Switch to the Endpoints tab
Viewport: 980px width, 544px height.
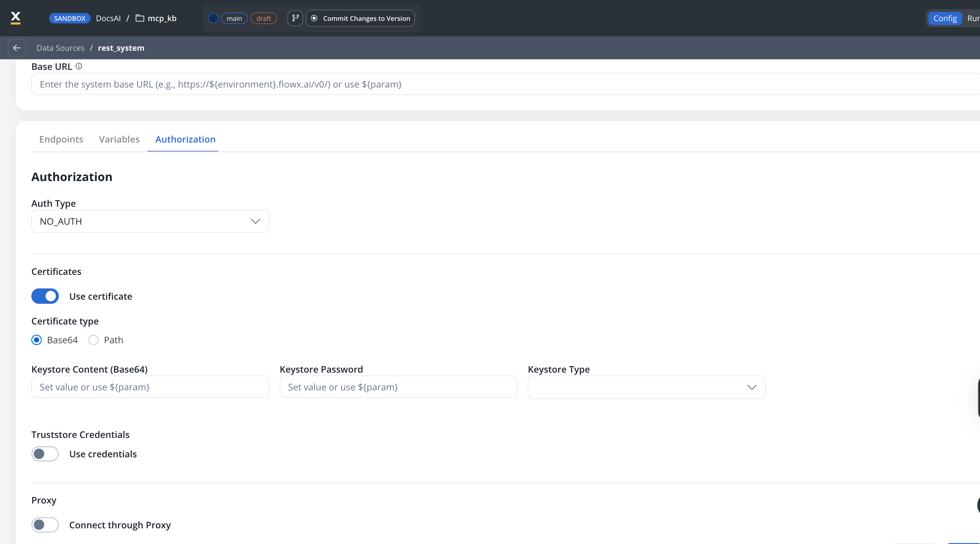[61, 139]
